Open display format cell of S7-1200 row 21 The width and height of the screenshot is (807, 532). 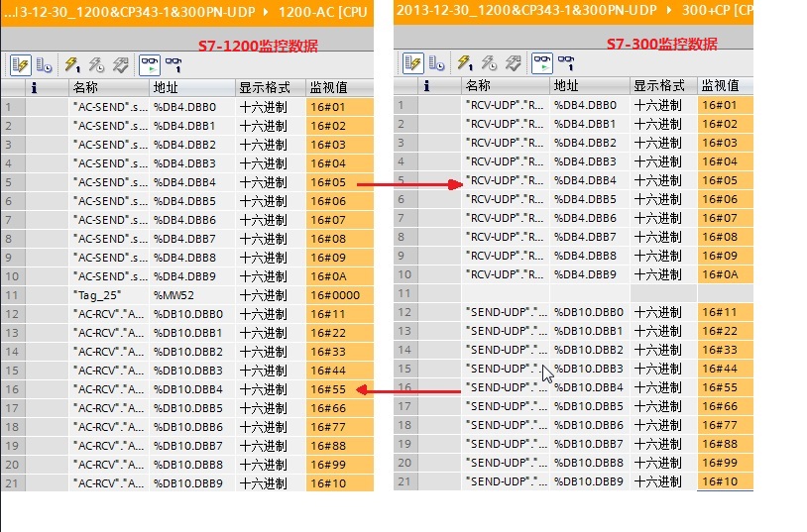click(271, 483)
